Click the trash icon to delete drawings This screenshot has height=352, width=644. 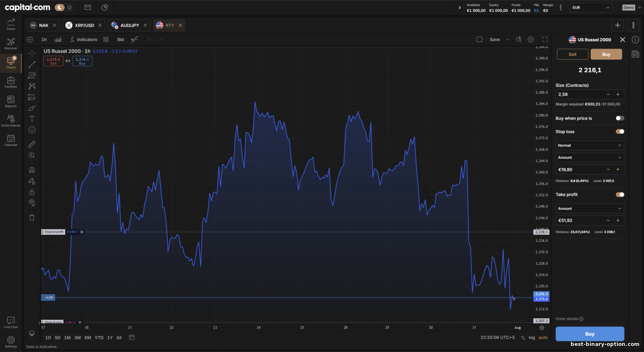(32, 218)
